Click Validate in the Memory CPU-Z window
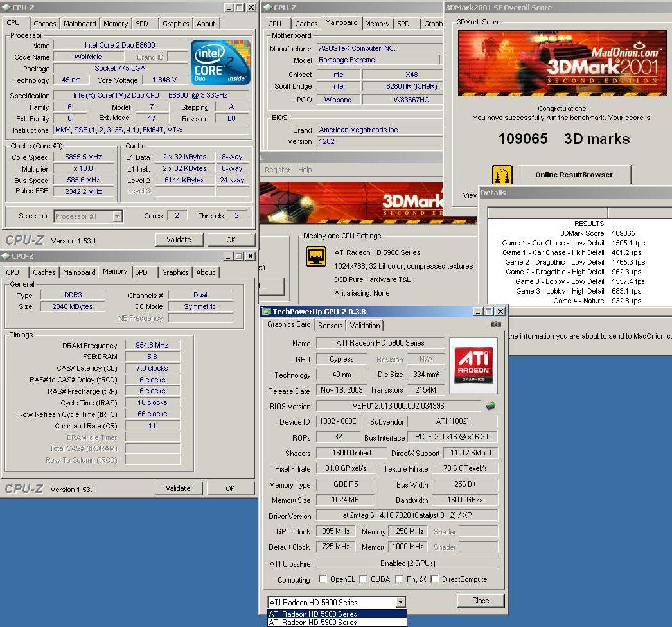Screen dimensions: 672x627 coord(178,488)
